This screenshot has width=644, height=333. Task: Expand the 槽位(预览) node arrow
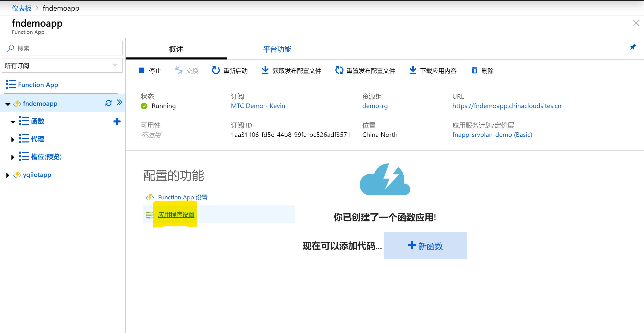coord(13,157)
